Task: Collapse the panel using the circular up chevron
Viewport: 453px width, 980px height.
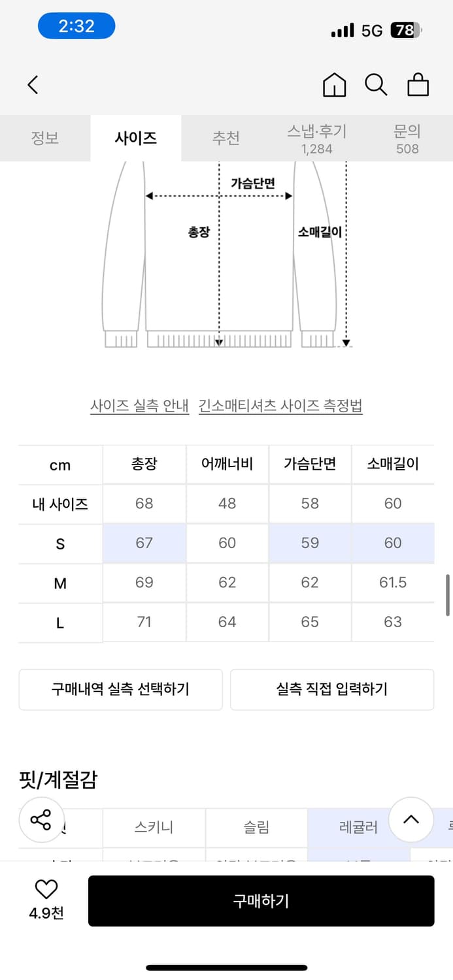Action: point(411,821)
